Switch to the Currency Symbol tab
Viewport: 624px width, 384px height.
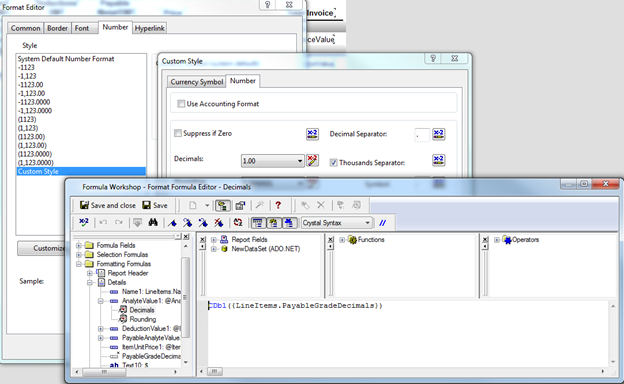[197, 82]
